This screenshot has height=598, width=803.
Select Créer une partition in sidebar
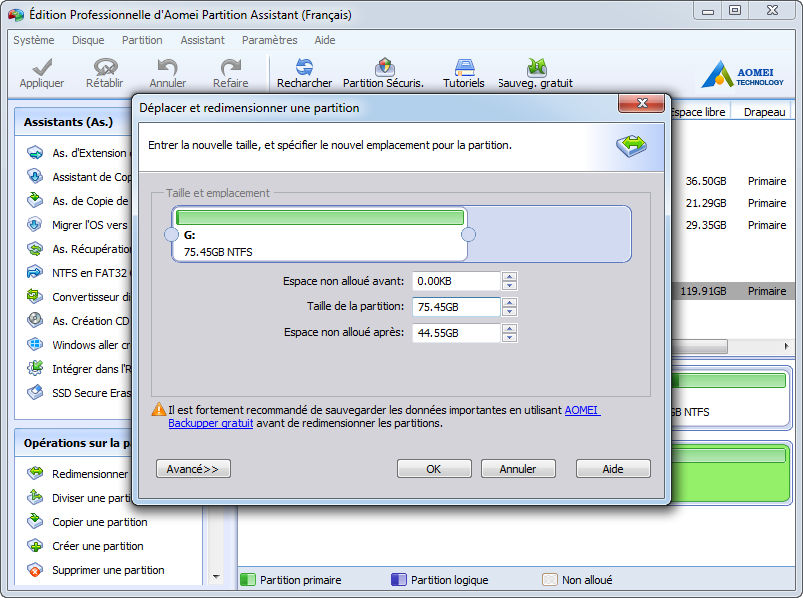click(x=97, y=546)
